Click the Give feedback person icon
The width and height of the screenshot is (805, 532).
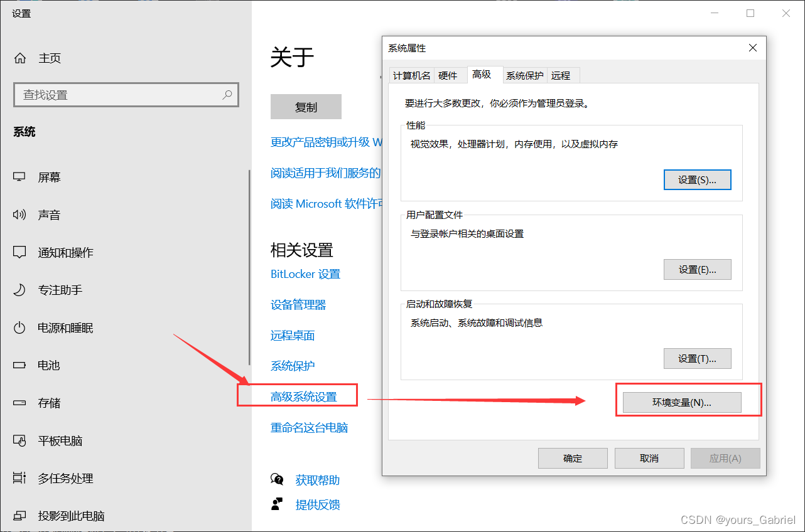point(277,504)
